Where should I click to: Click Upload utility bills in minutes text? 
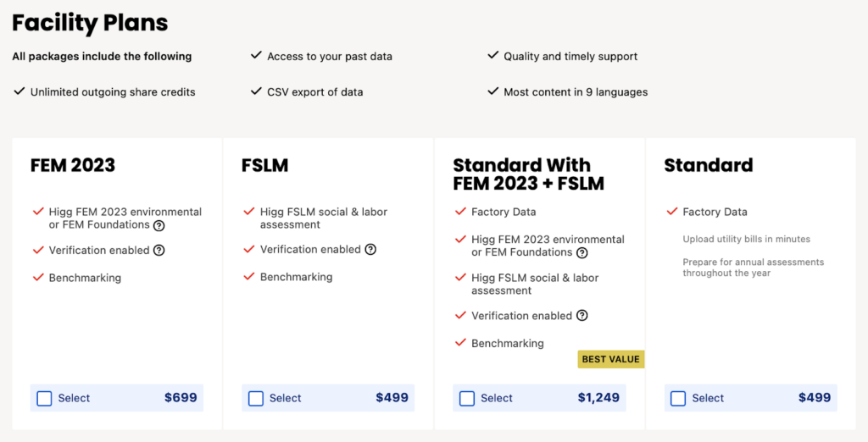(746, 239)
